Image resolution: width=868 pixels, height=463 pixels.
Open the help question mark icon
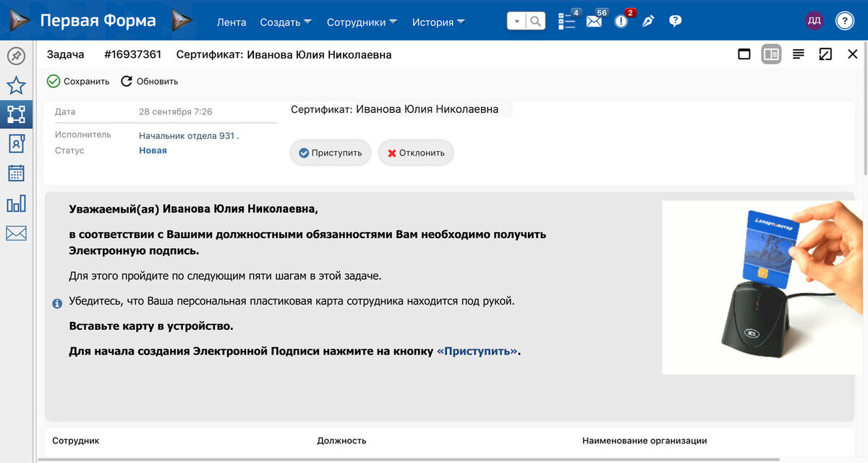point(675,21)
